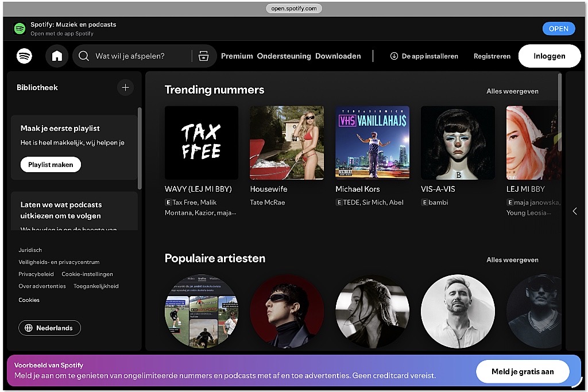Click the Playlist maken button
Image resolution: width=588 pixels, height=392 pixels.
51,165
